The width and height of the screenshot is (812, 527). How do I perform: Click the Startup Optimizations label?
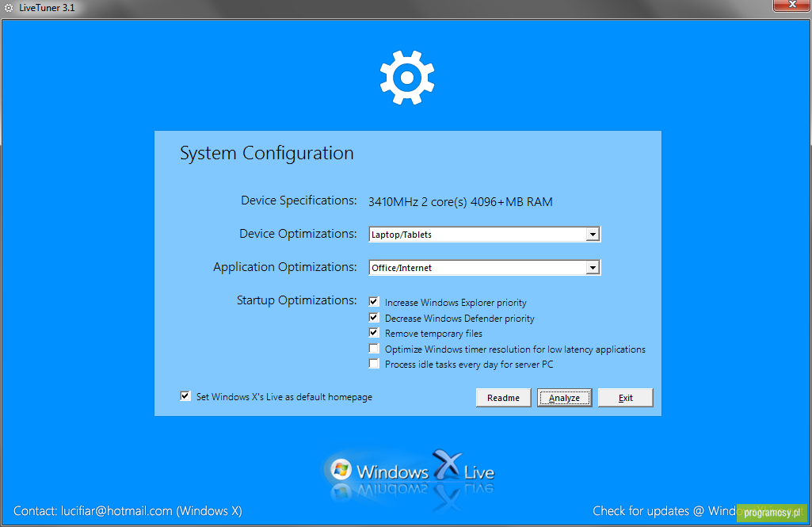(x=297, y=300)
